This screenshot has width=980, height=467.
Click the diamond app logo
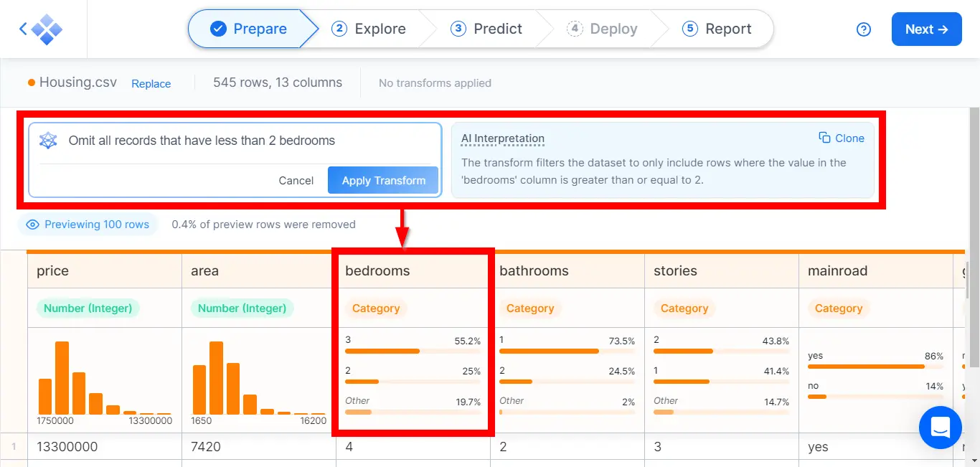tap(47, 29)
